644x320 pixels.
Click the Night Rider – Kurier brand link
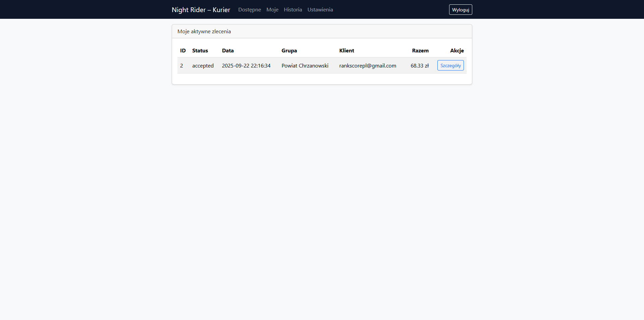pos(201,10)
